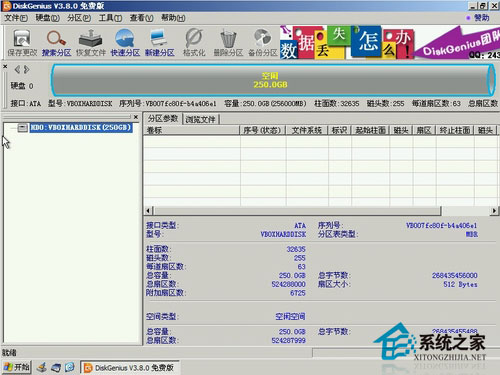This screenshot has width=500, height=375.
Task: Sort by the 扇区 column header
Action: click(424, 130)
